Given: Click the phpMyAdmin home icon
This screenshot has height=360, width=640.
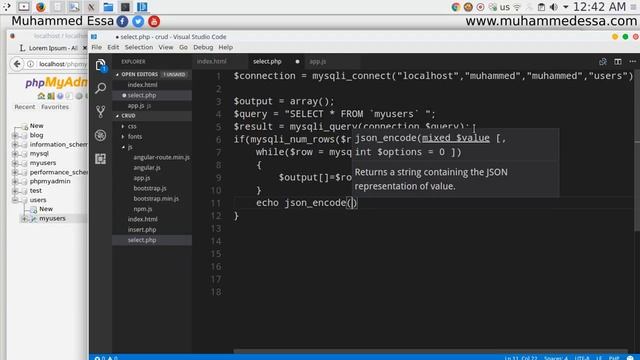Looking at the screenshot, I should click(41, 96).
